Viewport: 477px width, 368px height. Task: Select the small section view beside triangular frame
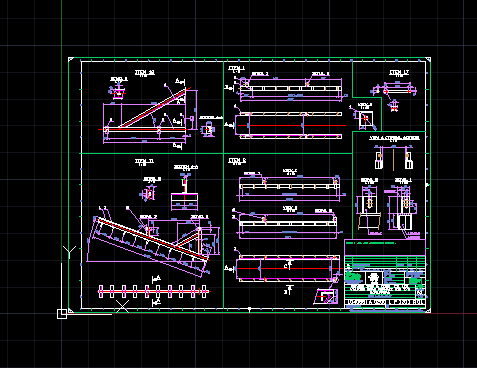[209, 129]
